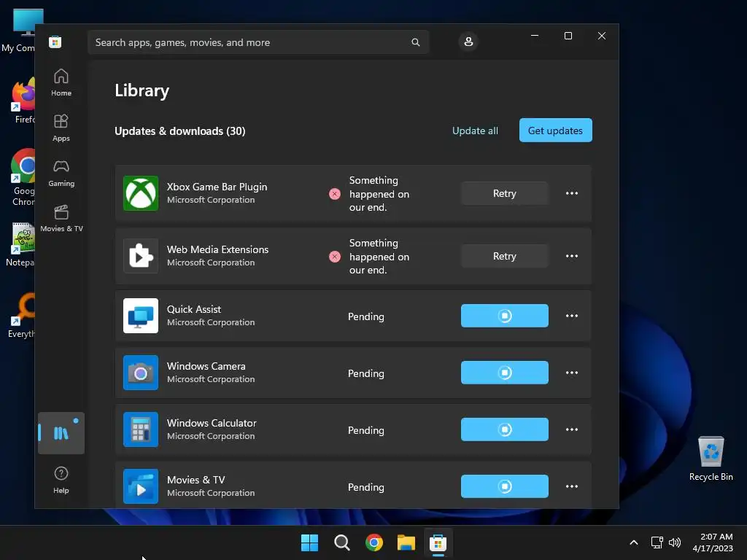Retry Web Media Extensions update
This screenshot has height=560, width=747.
505,256
